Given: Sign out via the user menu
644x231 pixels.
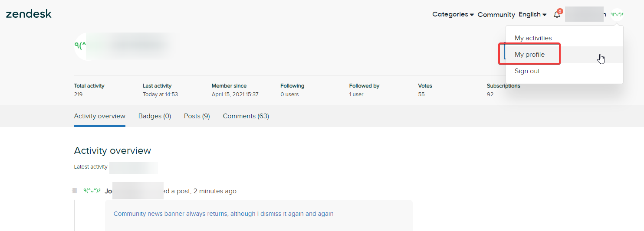Looking at the screenshot, I should click(527, 71).
